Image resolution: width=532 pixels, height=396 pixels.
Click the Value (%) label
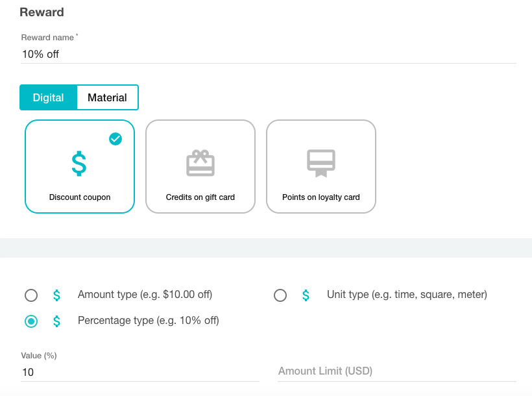(x=39, y=356)
